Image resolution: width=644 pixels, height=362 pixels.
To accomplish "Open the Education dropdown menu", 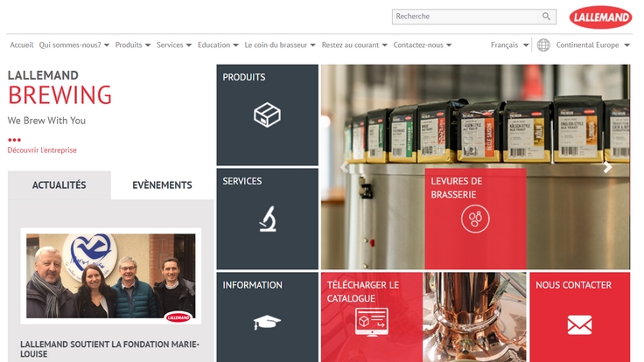I will (218, 45).
